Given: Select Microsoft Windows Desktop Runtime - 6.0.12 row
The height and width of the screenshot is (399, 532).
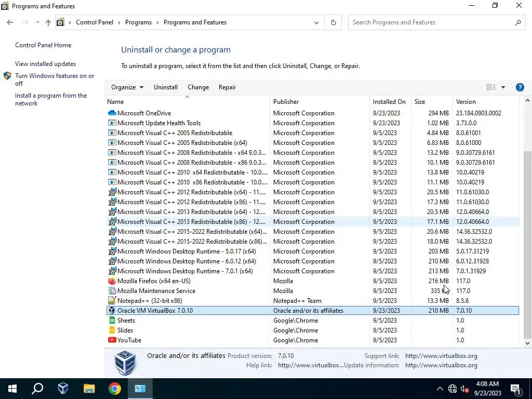Looking at the screenshot, I should coord(312,261).
